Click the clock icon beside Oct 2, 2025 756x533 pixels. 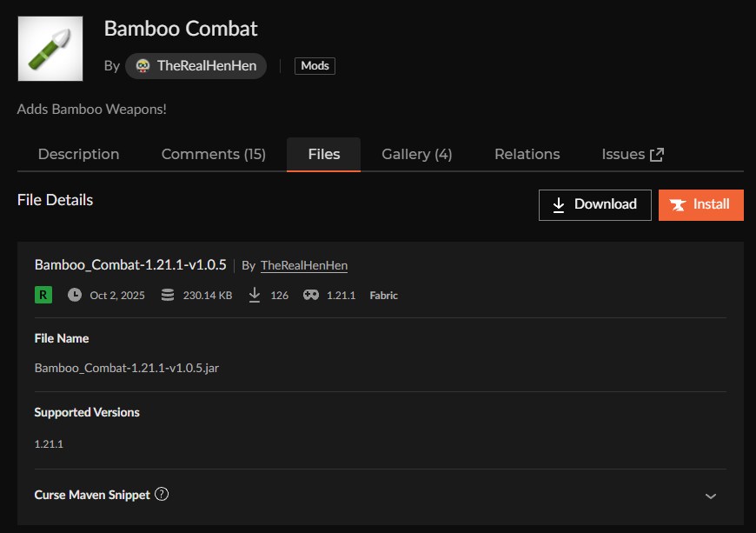75,295
